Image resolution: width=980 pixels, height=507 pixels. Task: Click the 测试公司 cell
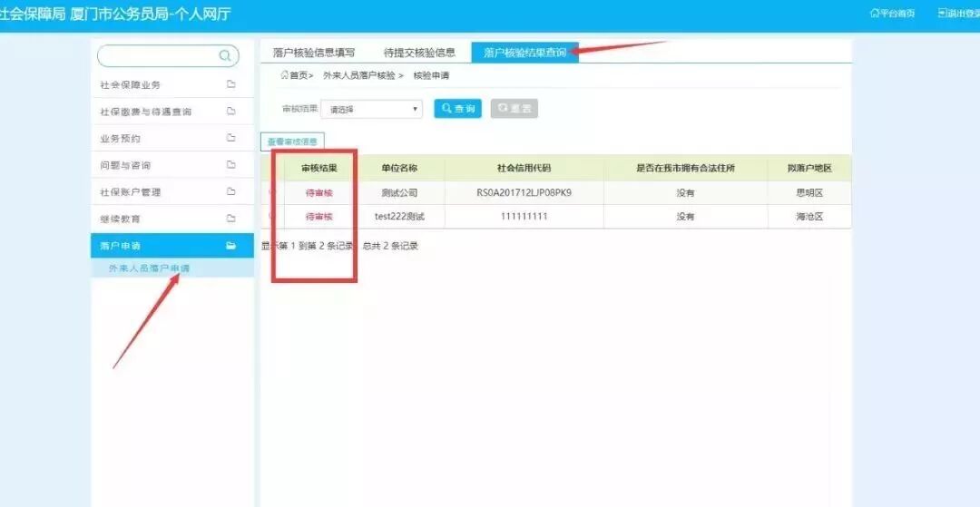click(x=399, y=193)
